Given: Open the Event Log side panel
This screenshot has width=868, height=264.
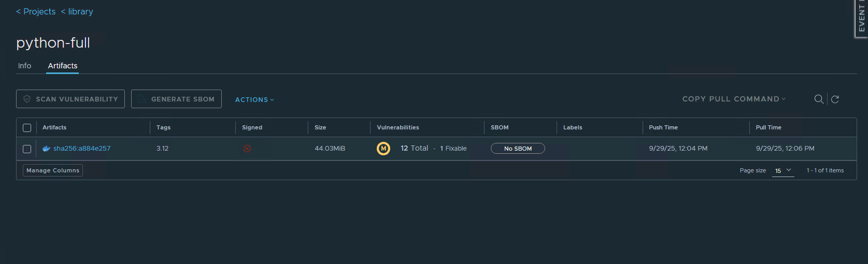Looking at the screenshot, I should point(861,19).
